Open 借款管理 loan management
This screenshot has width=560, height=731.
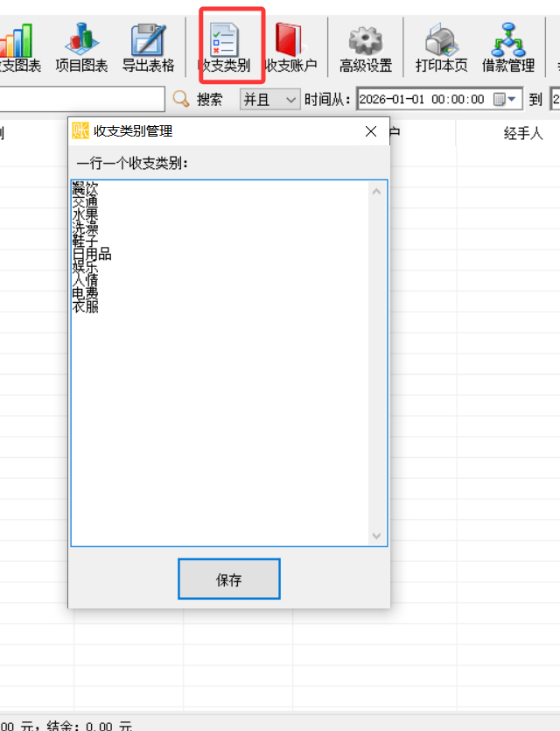(507, 47)
